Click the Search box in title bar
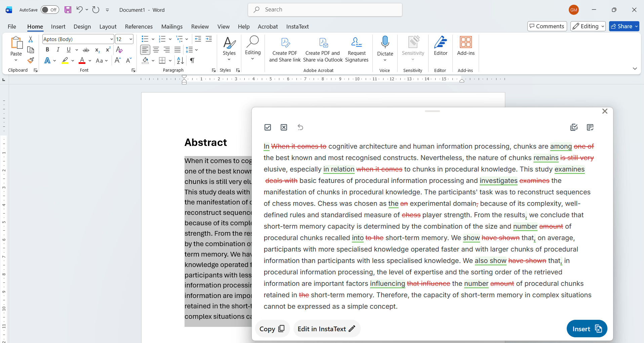 click(x=325, y=9)
